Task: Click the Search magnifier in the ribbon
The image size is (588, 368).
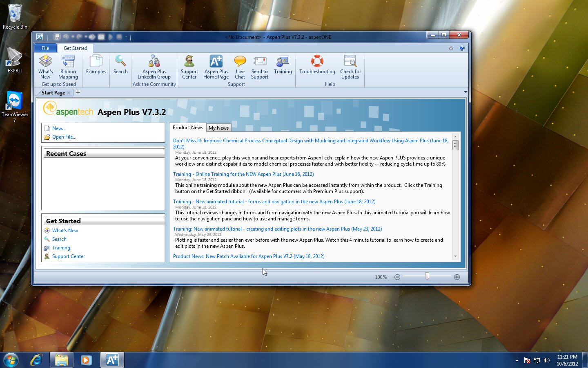Action: [120, 65]
